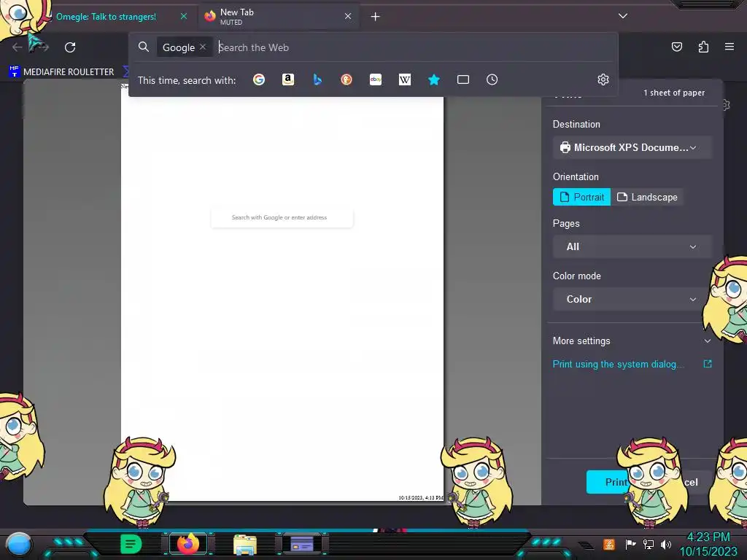Close the New Tab tab

348,16
